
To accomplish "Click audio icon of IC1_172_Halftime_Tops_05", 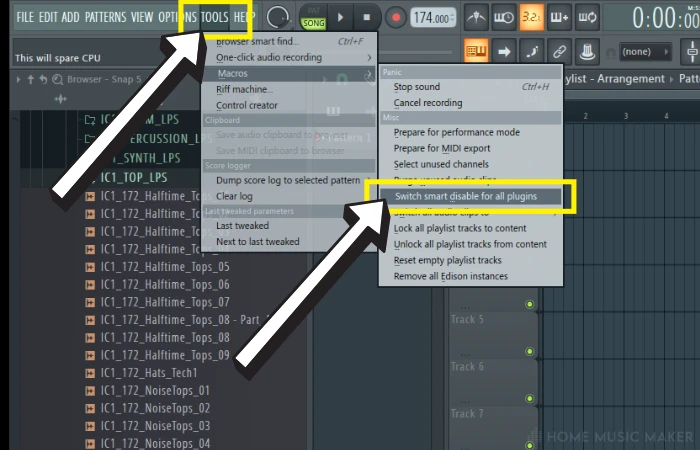I will [90, 267].
